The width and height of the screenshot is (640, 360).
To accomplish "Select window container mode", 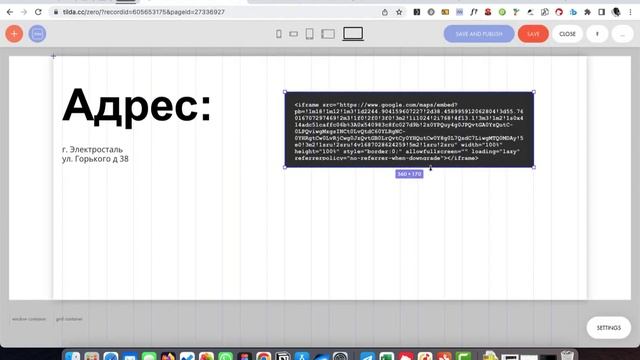I will [29, 319].
